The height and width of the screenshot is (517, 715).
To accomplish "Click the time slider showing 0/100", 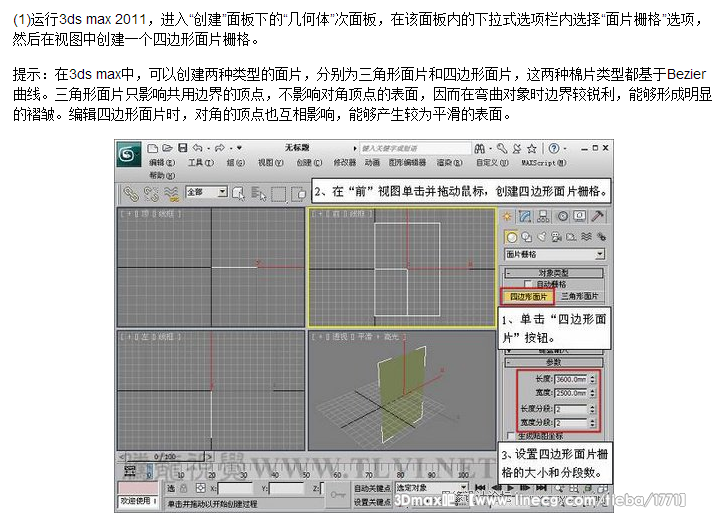I will click(x=165, y=456).
